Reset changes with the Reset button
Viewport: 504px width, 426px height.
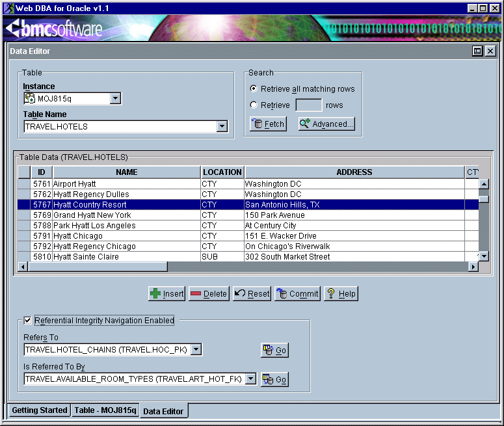(252, 293)
